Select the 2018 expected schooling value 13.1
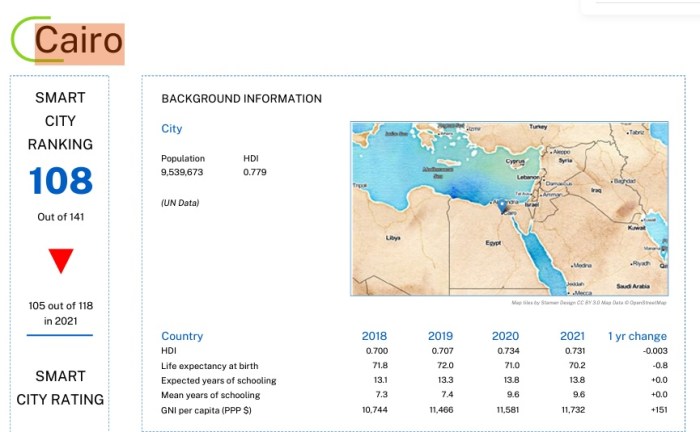700x432 pixels. [x=380, y=380]
